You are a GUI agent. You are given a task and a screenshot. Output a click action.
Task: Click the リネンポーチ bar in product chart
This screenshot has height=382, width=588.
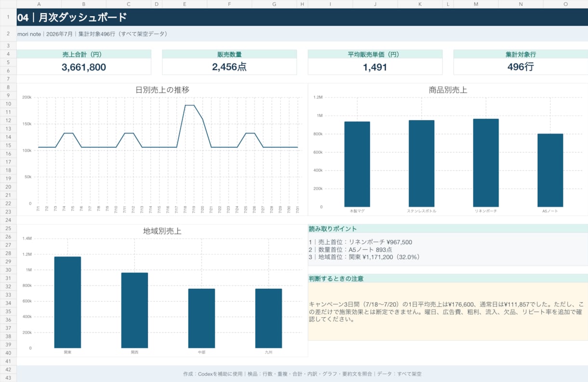[486, 163]
